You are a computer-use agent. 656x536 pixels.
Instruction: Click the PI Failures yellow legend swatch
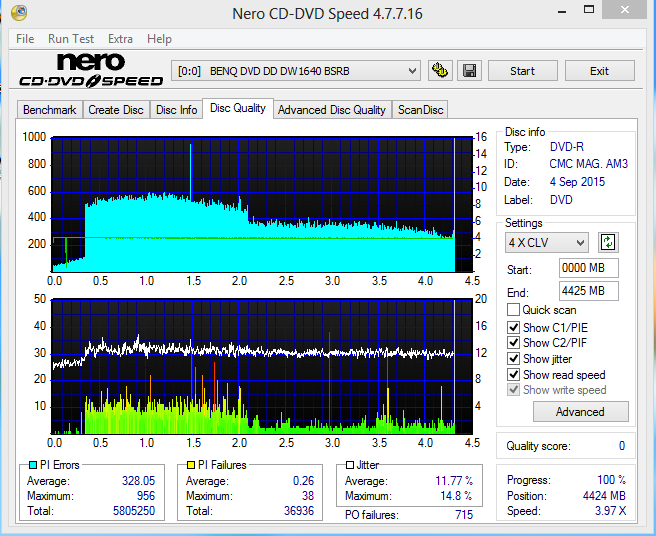click(x=191, y=465)
